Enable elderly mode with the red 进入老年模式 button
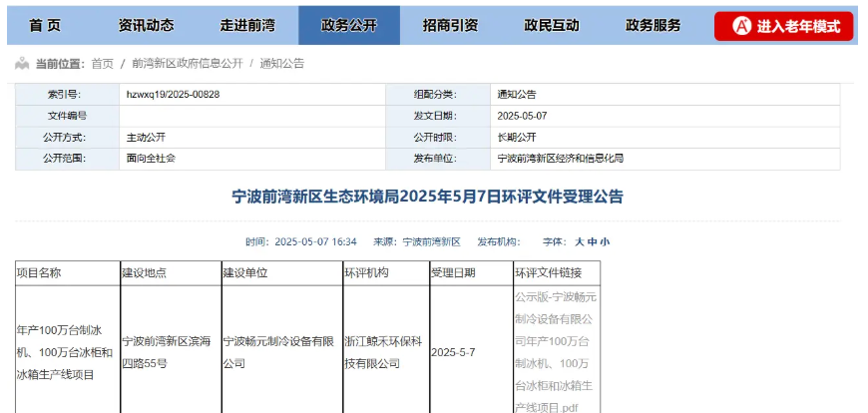Image resolution: width=868 pixels, height=413 pixels. coord(783,26)
